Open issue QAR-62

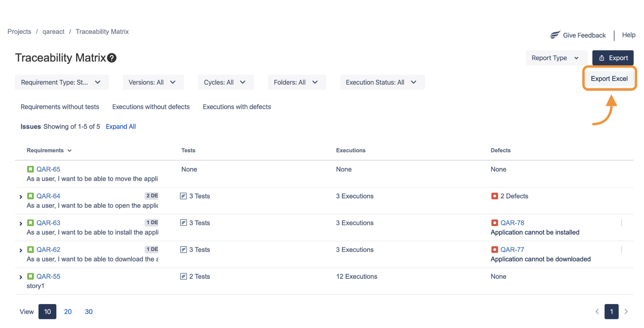pyautogui.click(x=48, y=250)
